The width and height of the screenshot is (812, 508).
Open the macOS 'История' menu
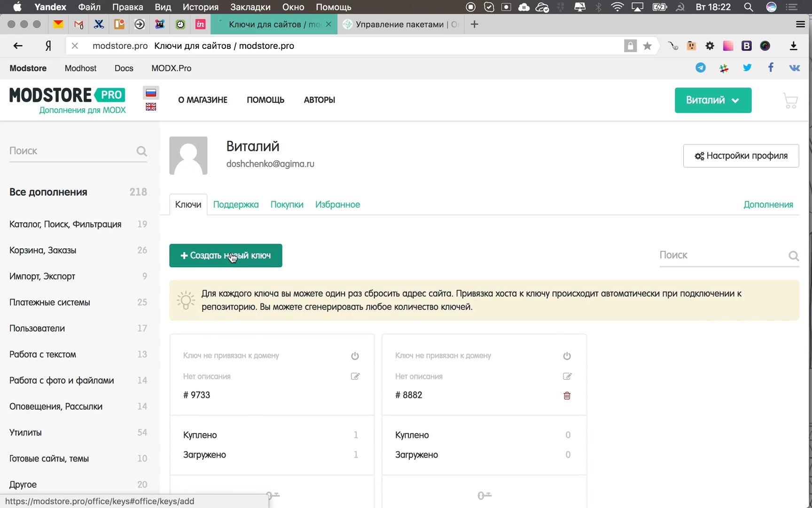[201, 7]
